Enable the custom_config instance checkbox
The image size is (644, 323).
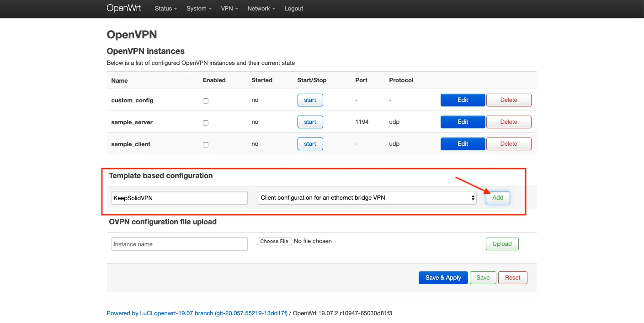coord(206,101)
